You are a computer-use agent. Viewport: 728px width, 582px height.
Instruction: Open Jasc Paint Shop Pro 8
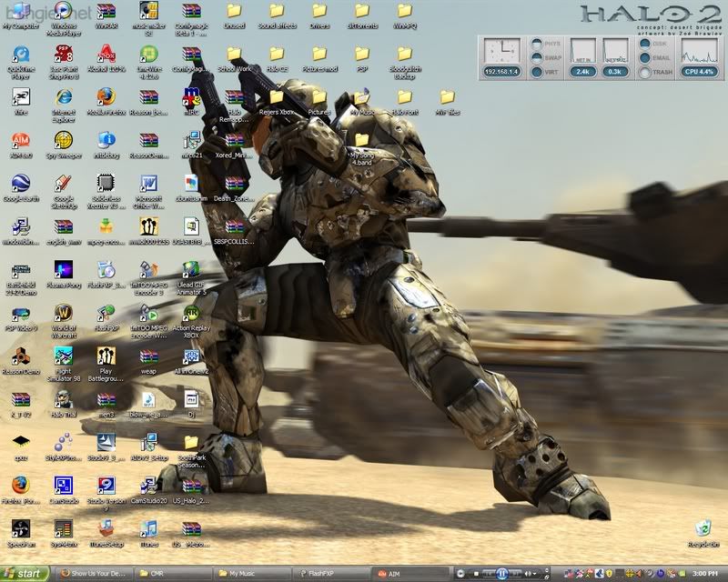(x=64, y=62)
